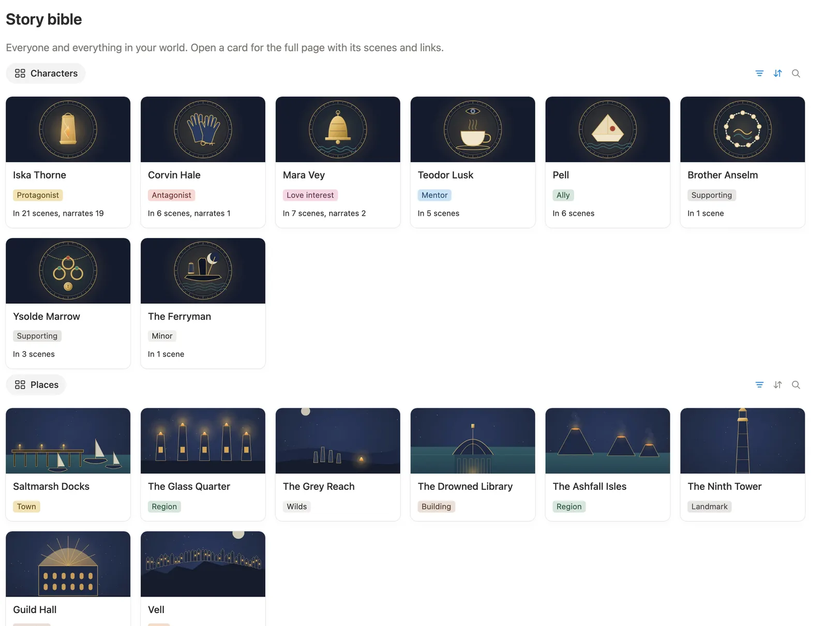Click 'In 21 scenes, narrates 19' text
The width and height of the screenshot is (840, 626).
pos(58,213)
